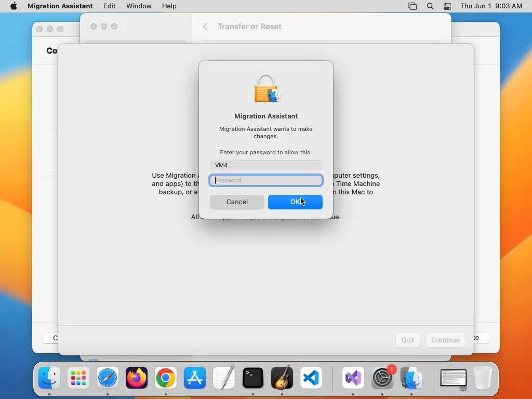The height and width of the screenshot is (399, 532).
Task: Click OK in the password dialog
Action: coord(295,202)
